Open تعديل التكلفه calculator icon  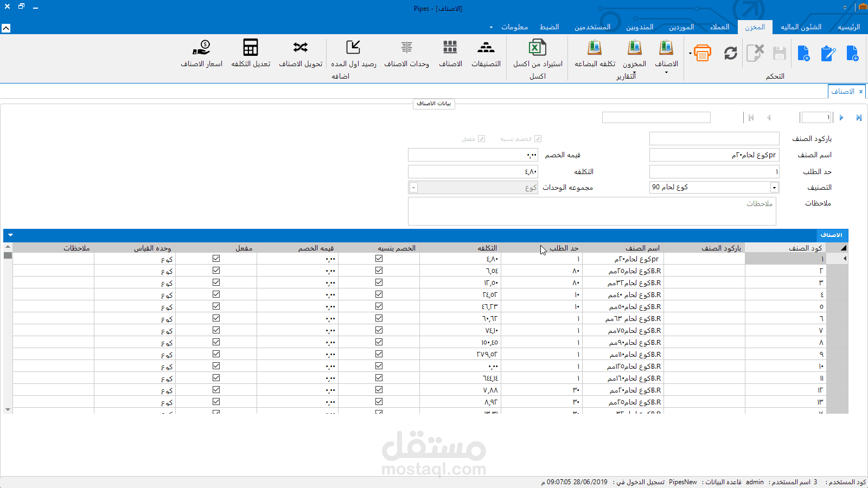click(251, 54)
